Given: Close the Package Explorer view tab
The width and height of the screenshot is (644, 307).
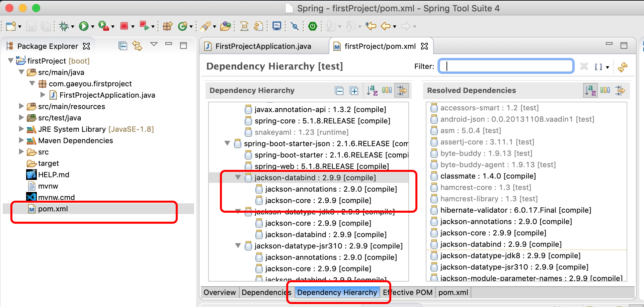Looking at the screenshot, I should 86,46.
